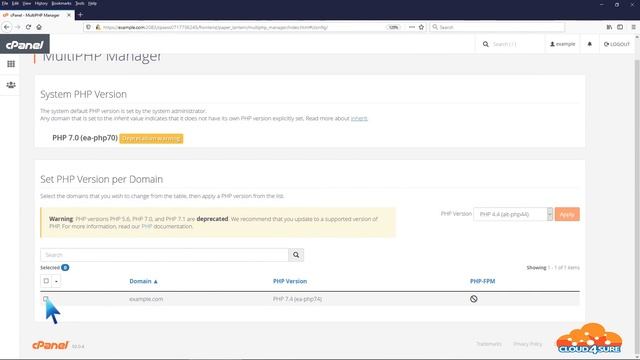The height and width of the screenshot is (360, 640).
Task: Click the Trademarks footer link
Action: click(x=489, y=344)
